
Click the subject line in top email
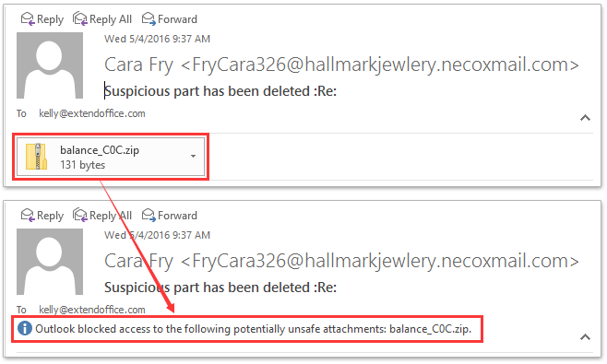220,91
